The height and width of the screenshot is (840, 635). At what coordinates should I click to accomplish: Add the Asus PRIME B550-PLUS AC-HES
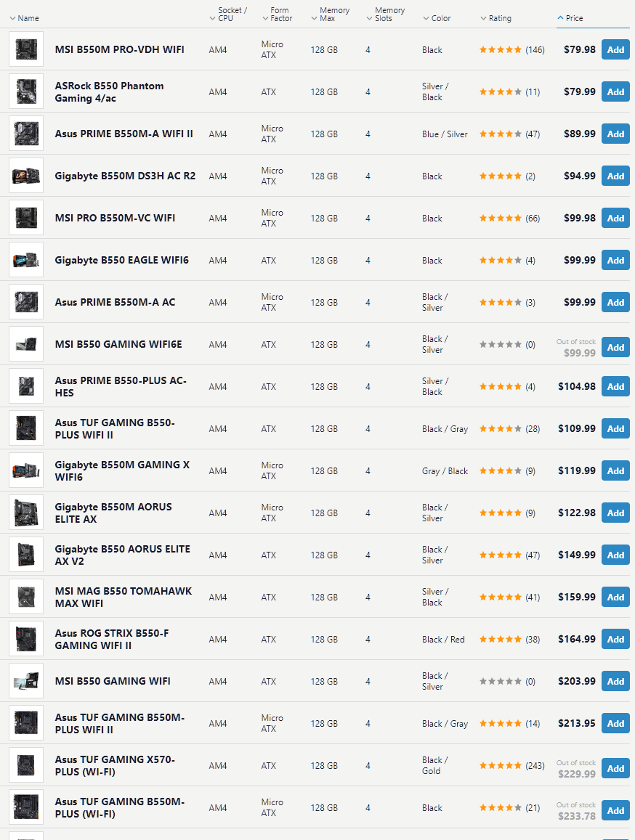click(615, 386)
